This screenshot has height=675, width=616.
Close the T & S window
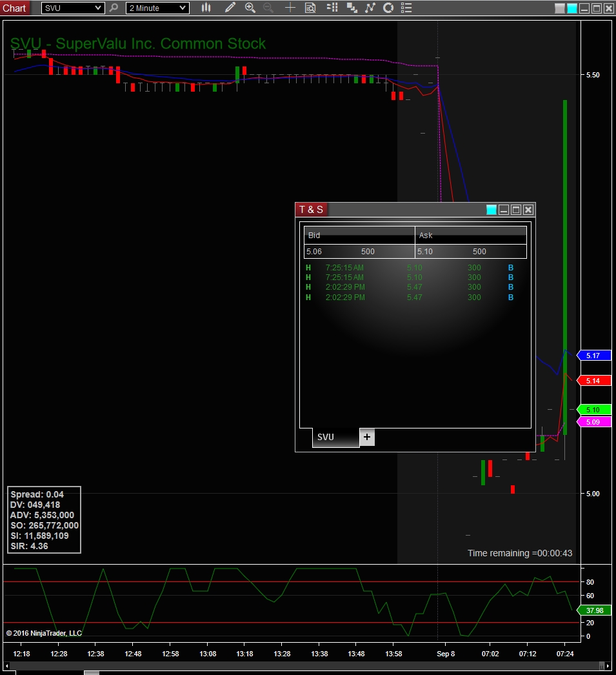[528, 210]
